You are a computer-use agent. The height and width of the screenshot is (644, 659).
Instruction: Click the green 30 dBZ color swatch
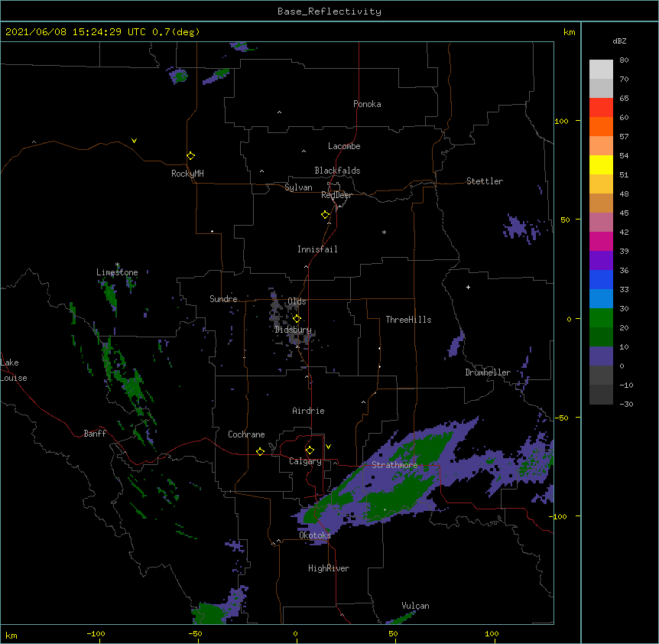pos(601,318)
